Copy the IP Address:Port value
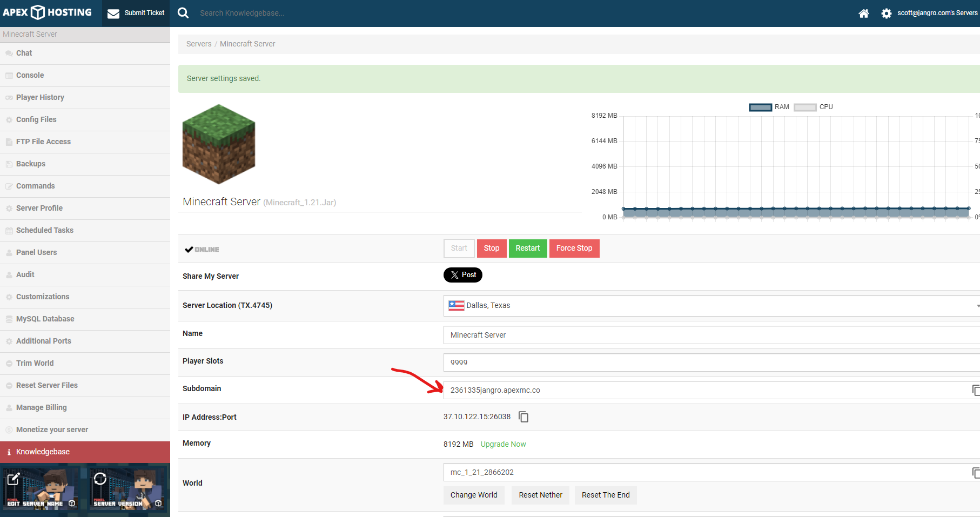This screenshot has width=980, height=517. tap(523, 417)
